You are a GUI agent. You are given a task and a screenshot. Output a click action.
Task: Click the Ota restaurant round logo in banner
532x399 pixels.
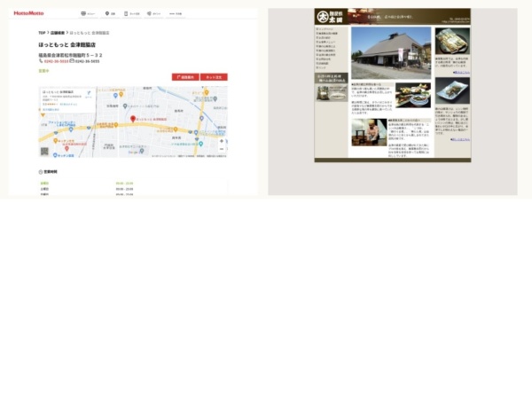[322, 17]
